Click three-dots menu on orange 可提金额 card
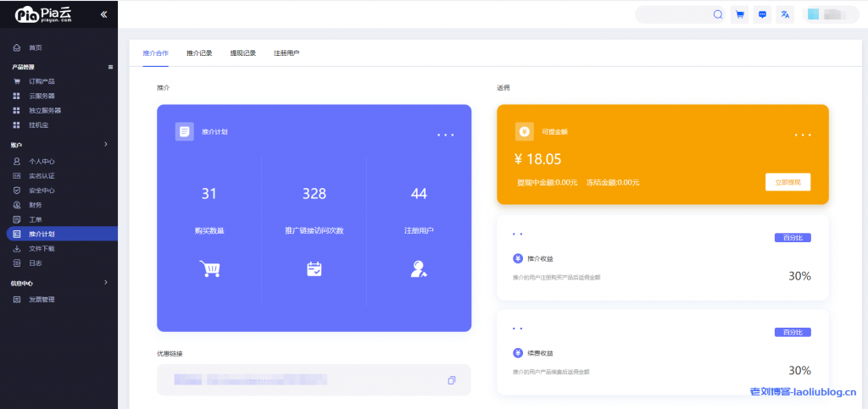Image resolution: width=868 pixels, height=409 pixels. click(803, 135)
